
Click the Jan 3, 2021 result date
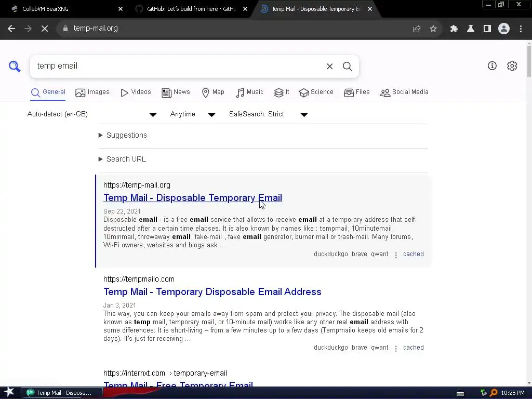tap(119, 305)
